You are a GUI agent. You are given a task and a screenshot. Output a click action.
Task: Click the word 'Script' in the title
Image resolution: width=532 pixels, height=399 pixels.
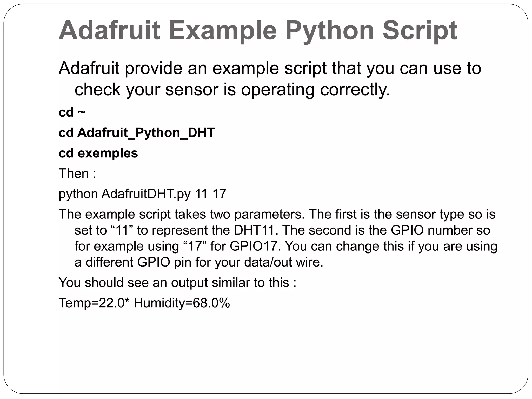pyautogui.click(x=420, y=31)
